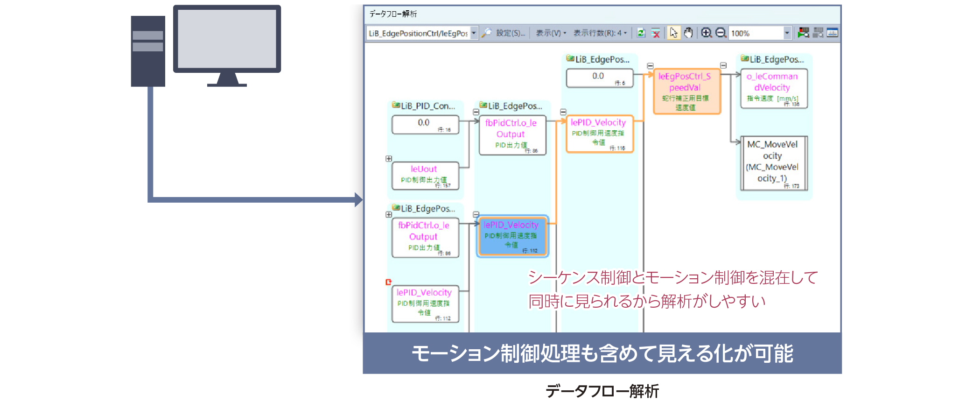
Task: Click the zoom in magnifier
Action: click(x=706, y=33)
